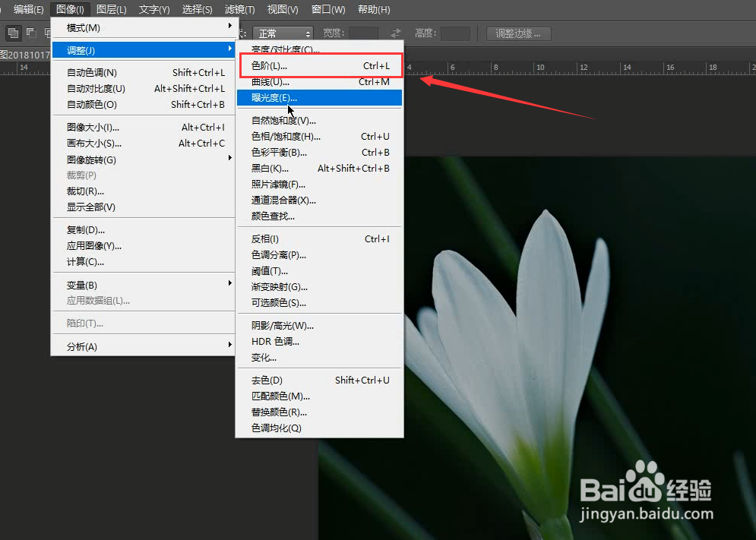Screen dimensions: 756x540
Task: Expand the 变量(B) submenu
Action: click(x=143, y=285)
